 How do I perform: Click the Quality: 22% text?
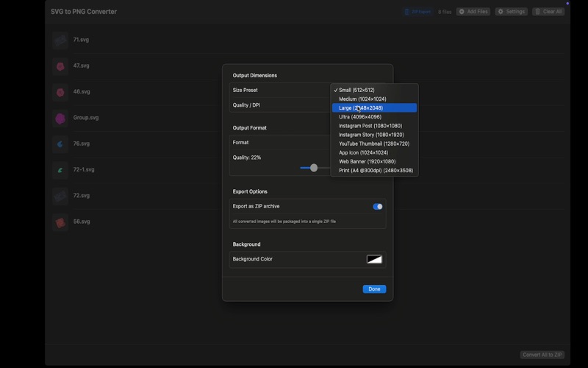247,158
